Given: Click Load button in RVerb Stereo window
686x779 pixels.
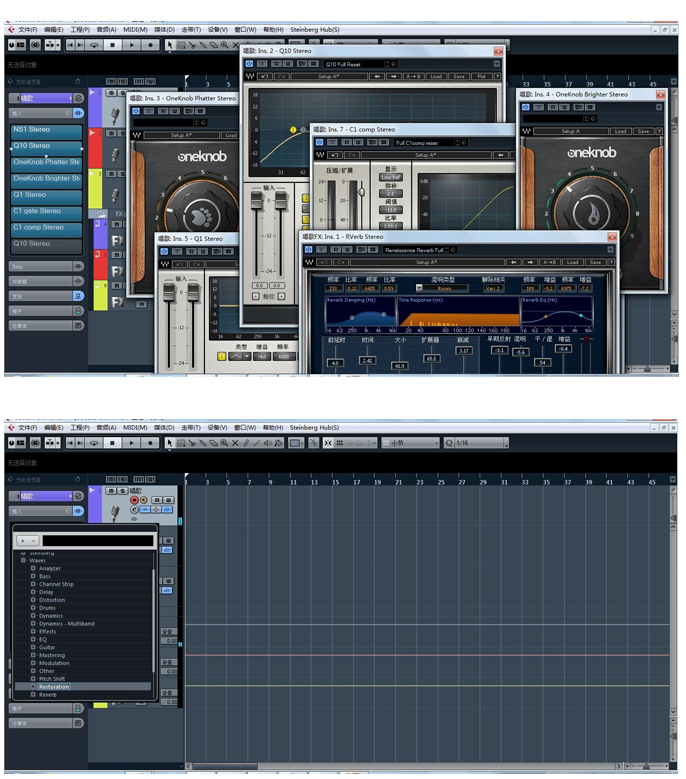Looking at the screenshot, I should [x=572, y=262].
